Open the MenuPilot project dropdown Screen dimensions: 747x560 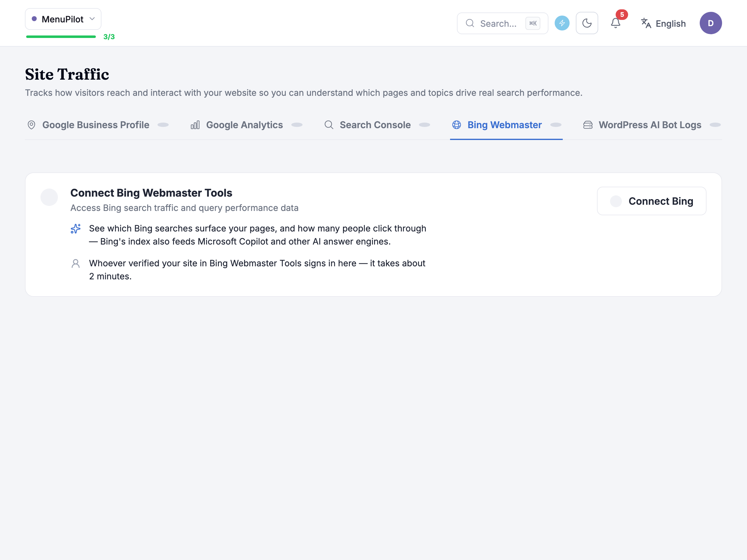63,19
